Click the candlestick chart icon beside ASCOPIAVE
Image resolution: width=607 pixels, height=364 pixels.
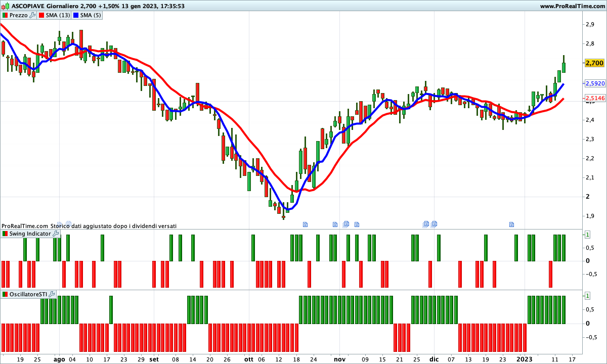pos(6,6)
